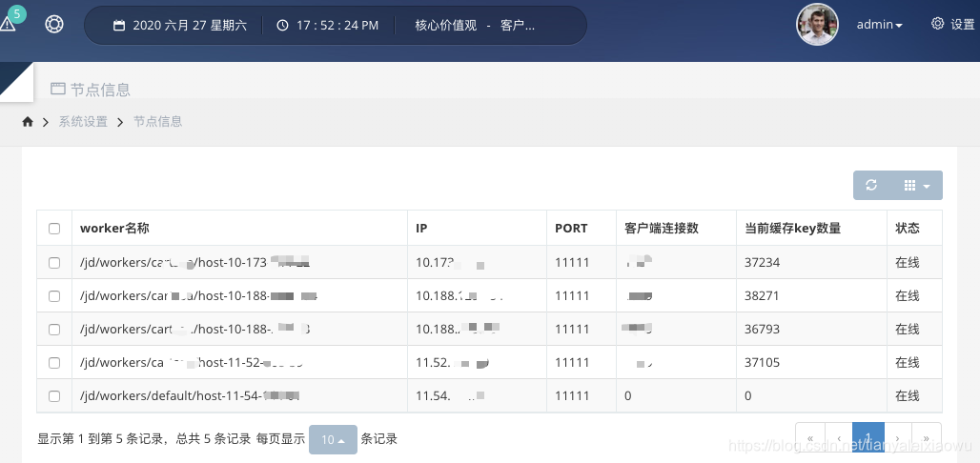Image resolution: width=980 pixels, height=463 pixels.
Task: Click 在线 status in the 37234 row
Action: [908, 262]
